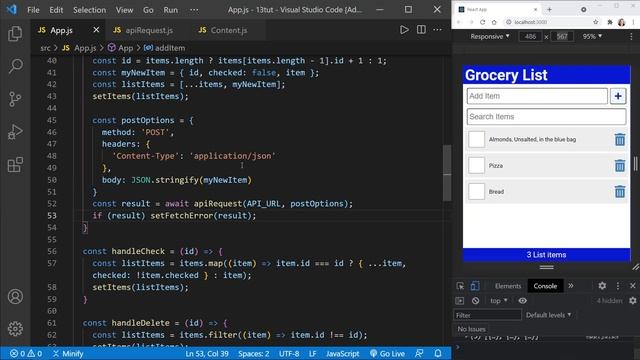Open the Explorer view in activity bar

tap(15, 33)
